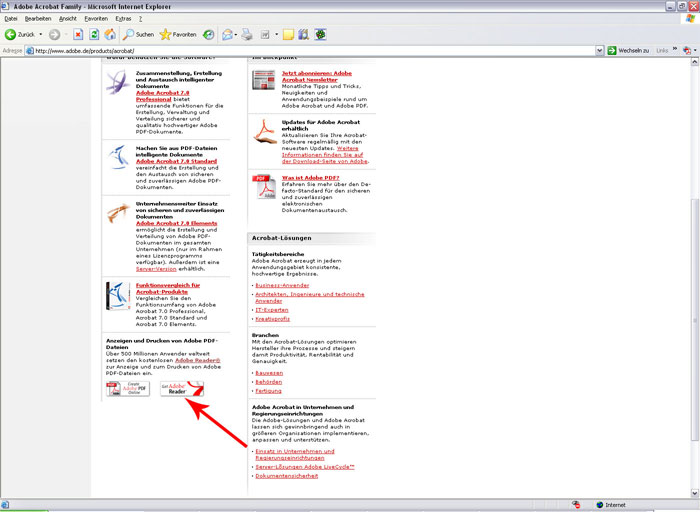Click the address bar URL field
This screenshot has height=512, width=700.
[x=310, y=51]
